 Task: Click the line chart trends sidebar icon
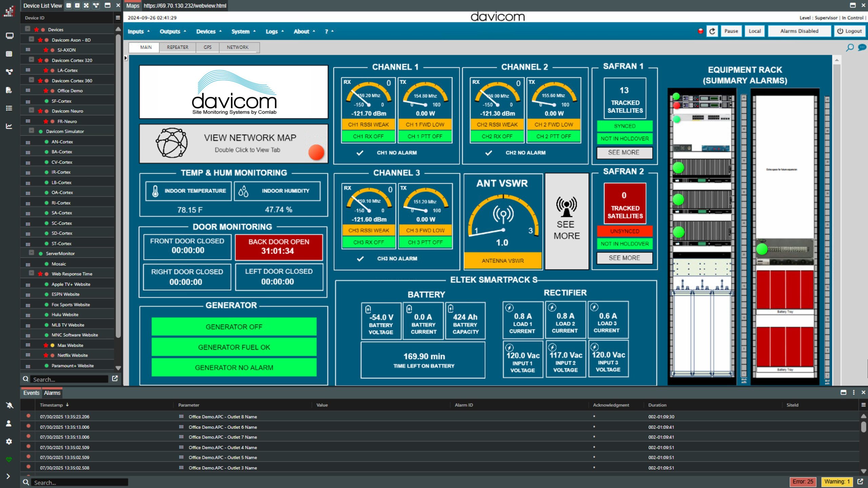coord(9,126)
